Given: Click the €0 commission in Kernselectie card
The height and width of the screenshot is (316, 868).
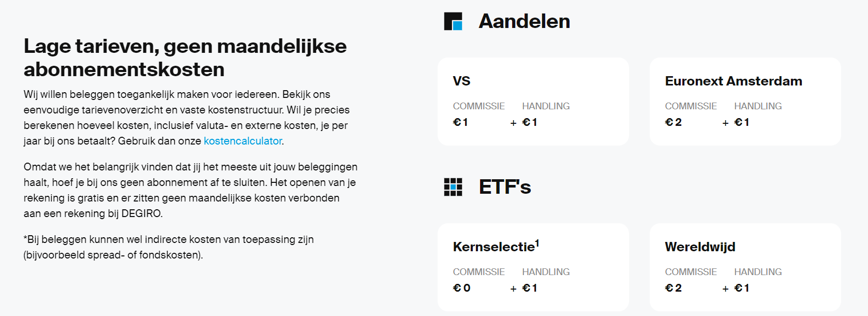Looking at the screenshot, I should coord(461,288).
